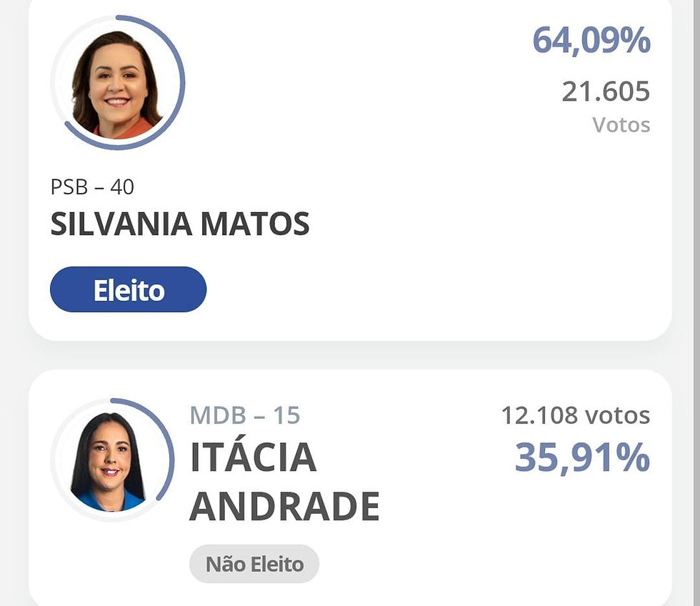
Task: Select the SILVANIA MATOS name heading
Action: coord(180,224)
